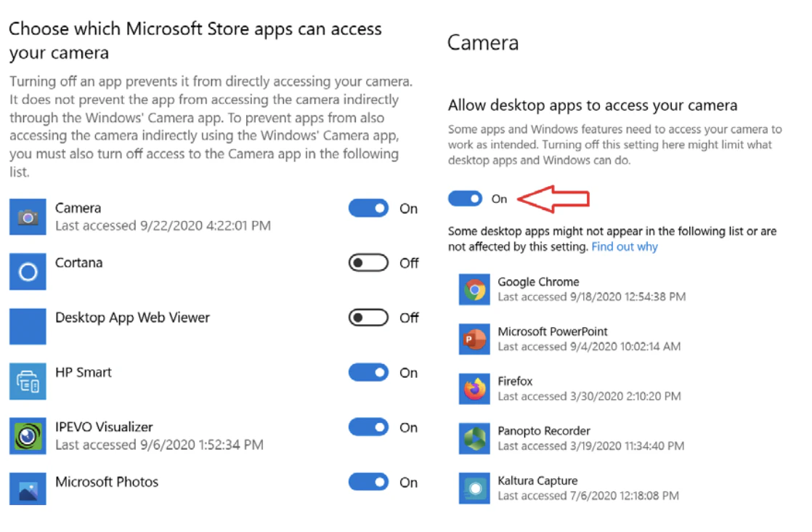This screenshot has height=532, width=812.
Task: Select the Google Chrome entry name
Action: pyautogui.click(x=539, y=282)
